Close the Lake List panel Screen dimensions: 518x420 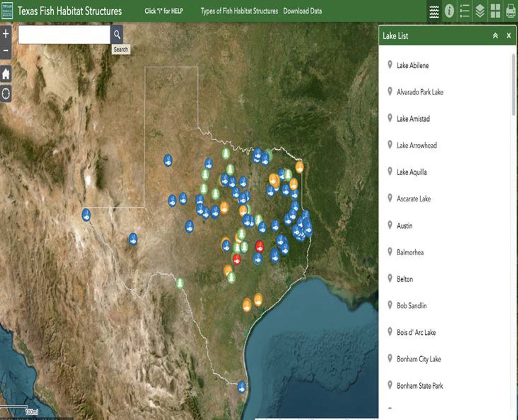pyautogui.click(x=509, y=36)
